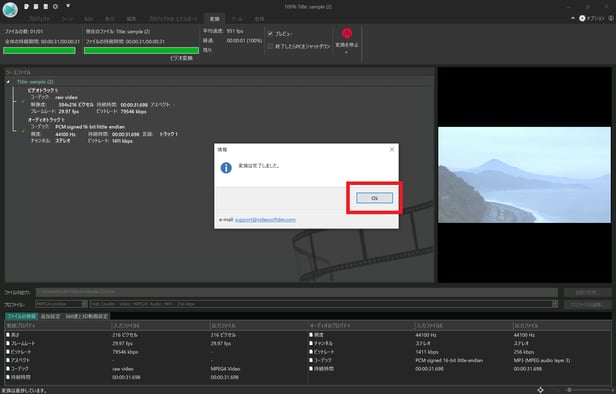Click the button right of the preset dropdown
Image resolution: width=616 pixels, height=394 pixels.
(587, 304)
